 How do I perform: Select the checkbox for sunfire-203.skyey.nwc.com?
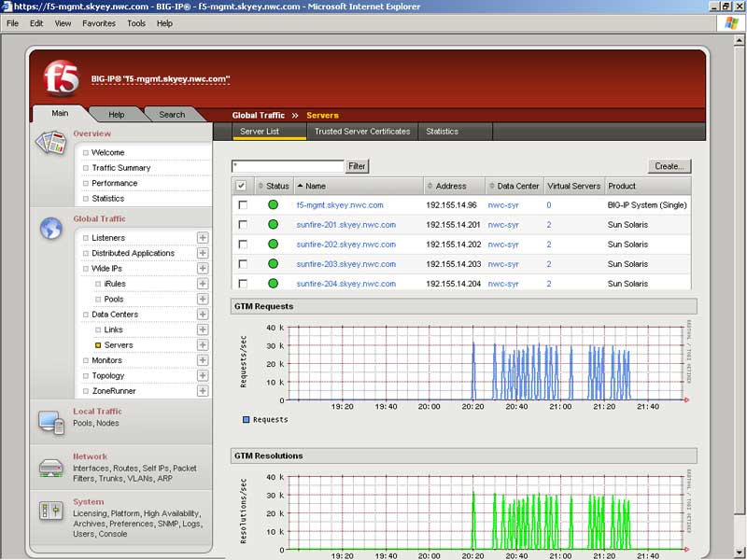(x=243, y=264)
